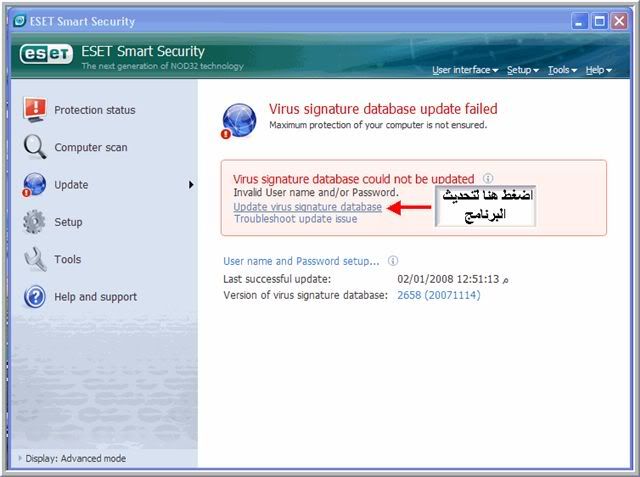Click Troubleshoot update issue link
Image resolution: width=640 pixels, height=477 pixels.
pos(296,219)
